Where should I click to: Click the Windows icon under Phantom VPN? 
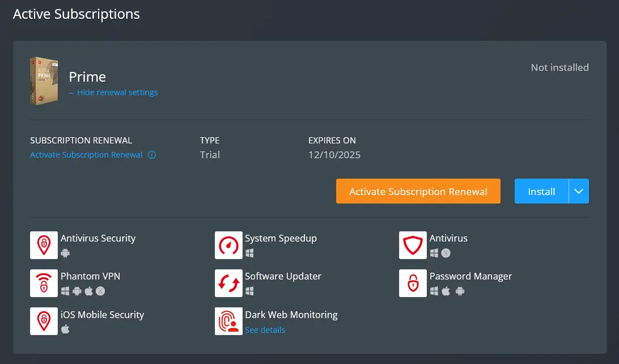click(65, 291)
